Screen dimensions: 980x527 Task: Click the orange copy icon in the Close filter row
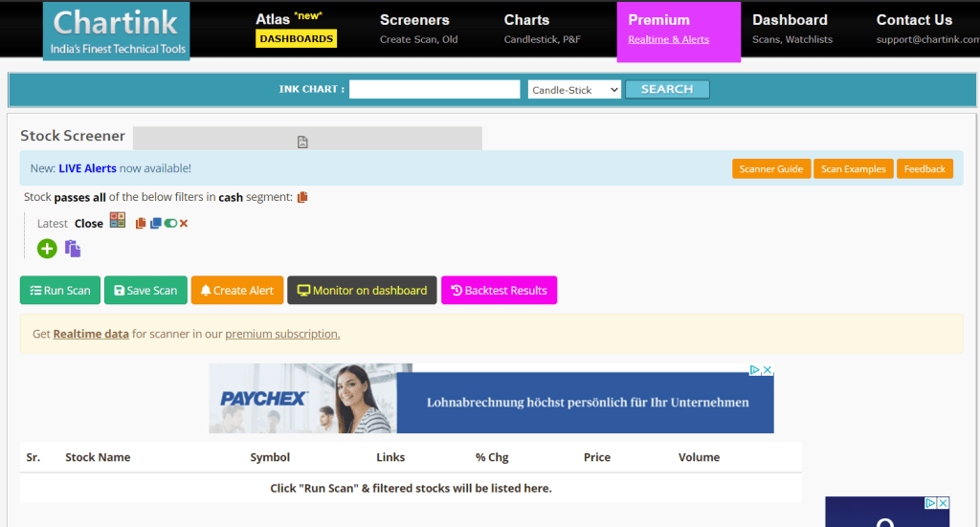click(x=141, y=223)
